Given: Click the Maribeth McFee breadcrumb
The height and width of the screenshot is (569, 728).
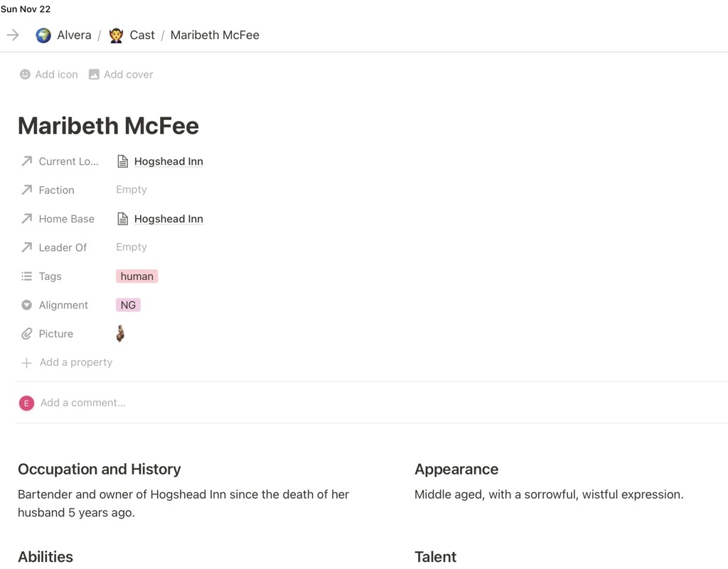Looking at the screenshot, I should point(215,35).
